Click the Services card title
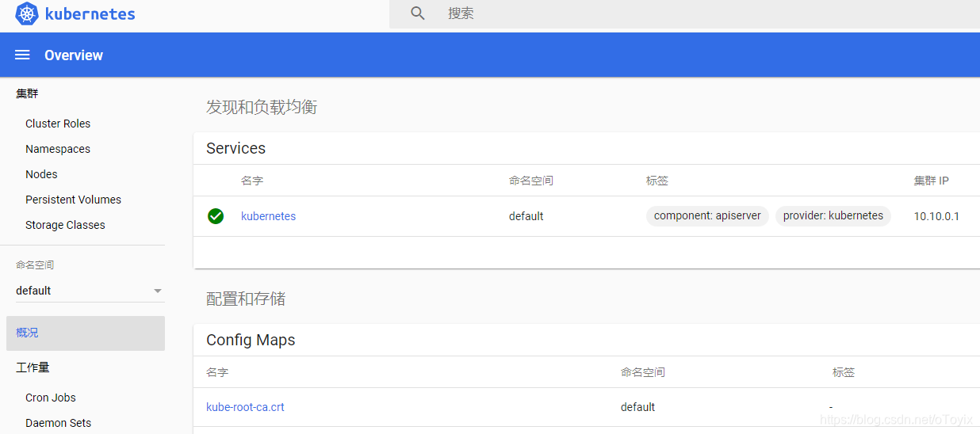Image resolution: width=980 pixels, height=434 pixels. click(x=235, y=148)
